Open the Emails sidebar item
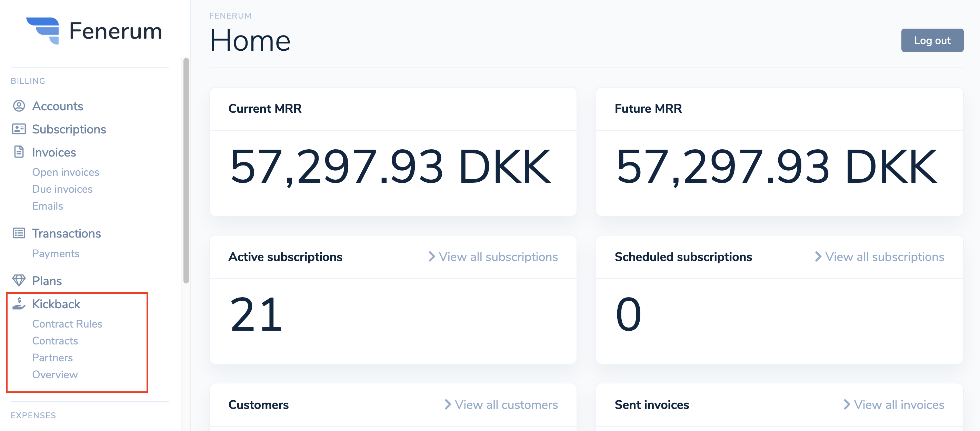 48,206
